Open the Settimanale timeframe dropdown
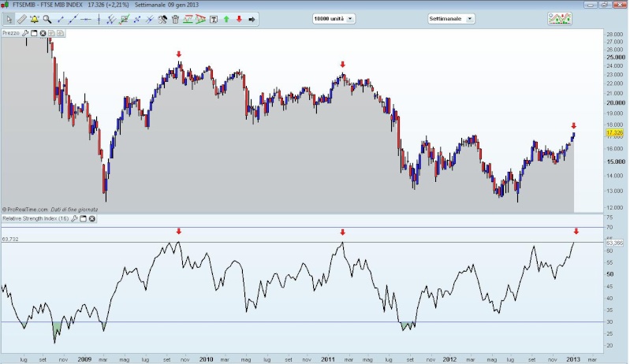This screenshot has width=630, height=364. click(451, 19)
